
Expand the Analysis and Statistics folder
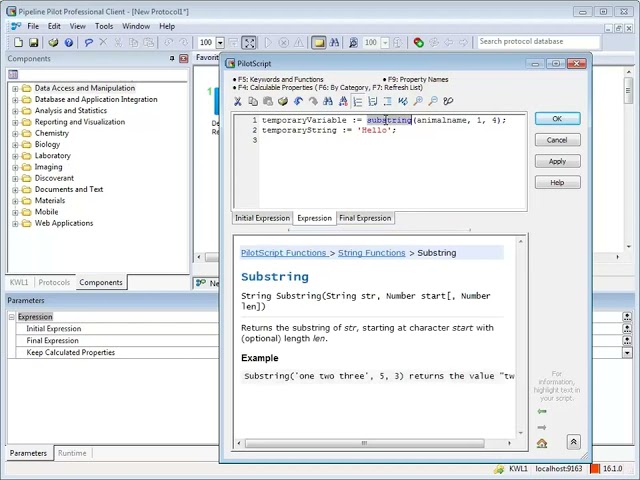click(15, 111)
